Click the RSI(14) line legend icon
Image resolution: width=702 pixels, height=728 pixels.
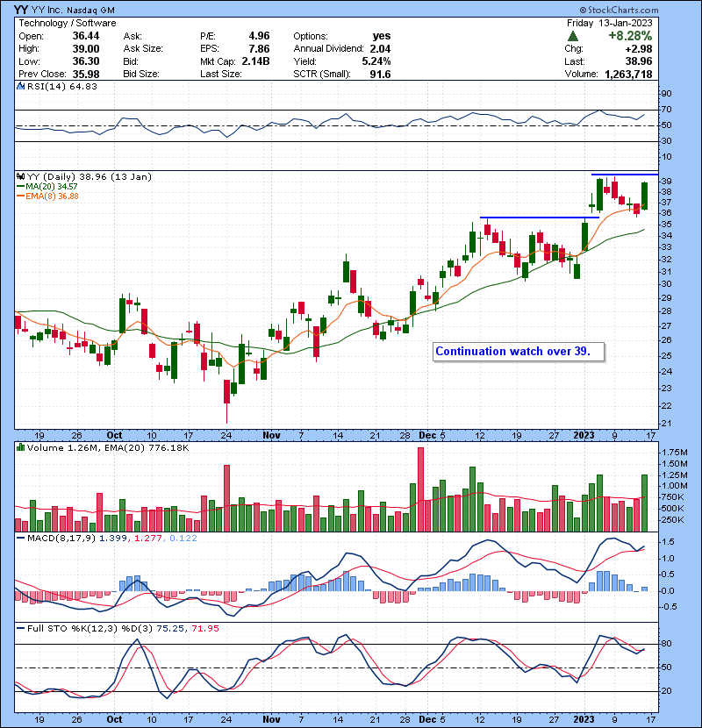click(19, 86)
